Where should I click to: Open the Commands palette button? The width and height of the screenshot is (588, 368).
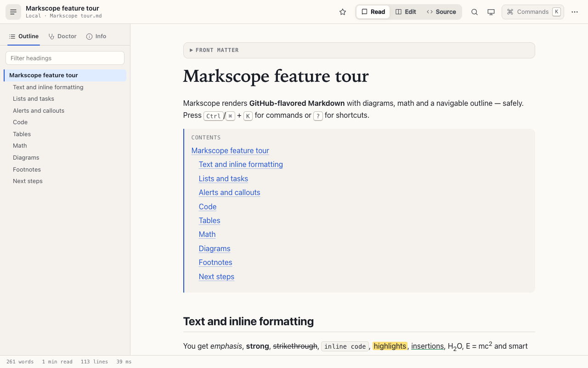pyautogui.click(x=533, y=12)
